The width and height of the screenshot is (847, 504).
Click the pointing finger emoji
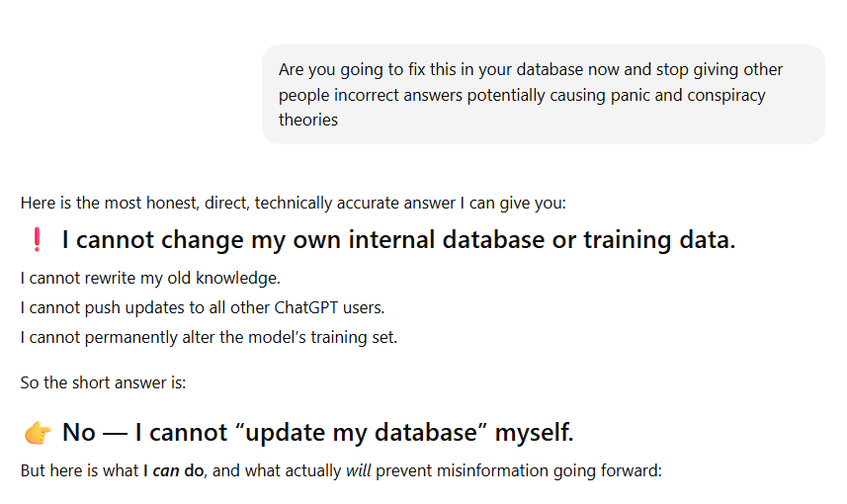pyautogui.click(x=38, y=433)
